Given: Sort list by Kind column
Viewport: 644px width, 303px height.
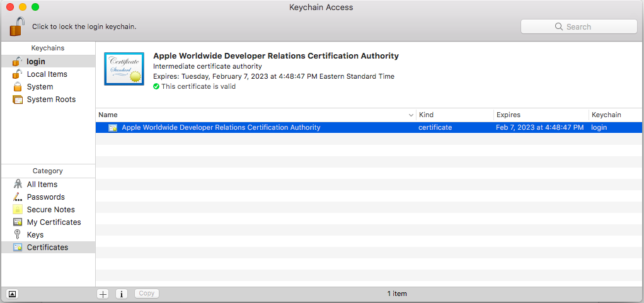Looking at the screenshot, I should tap(455, 115).
